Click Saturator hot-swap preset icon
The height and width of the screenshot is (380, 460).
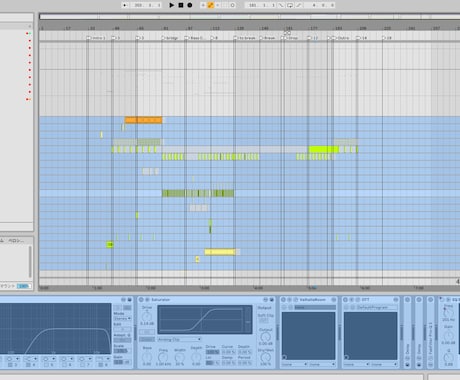tap(266, 300)
